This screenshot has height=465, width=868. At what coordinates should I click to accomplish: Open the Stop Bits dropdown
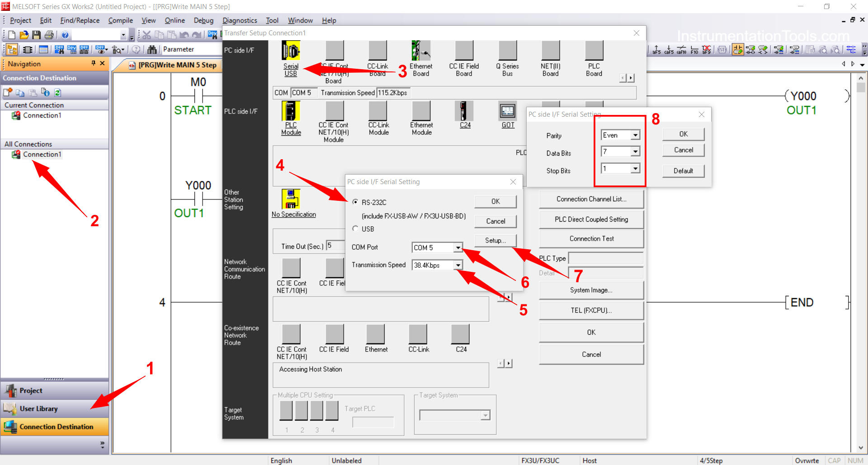pyautogui.click(x=636, y=168)
